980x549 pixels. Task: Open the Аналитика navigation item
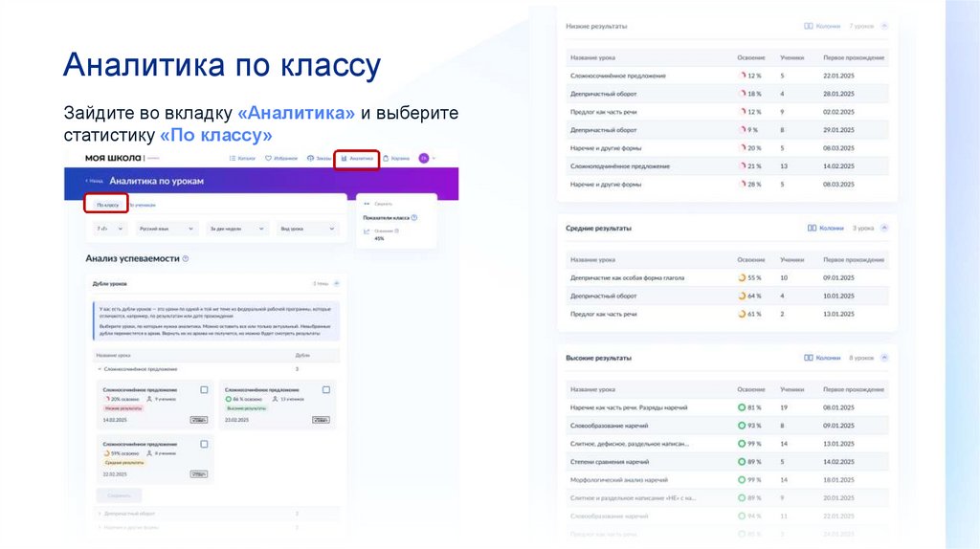point(357,159)
